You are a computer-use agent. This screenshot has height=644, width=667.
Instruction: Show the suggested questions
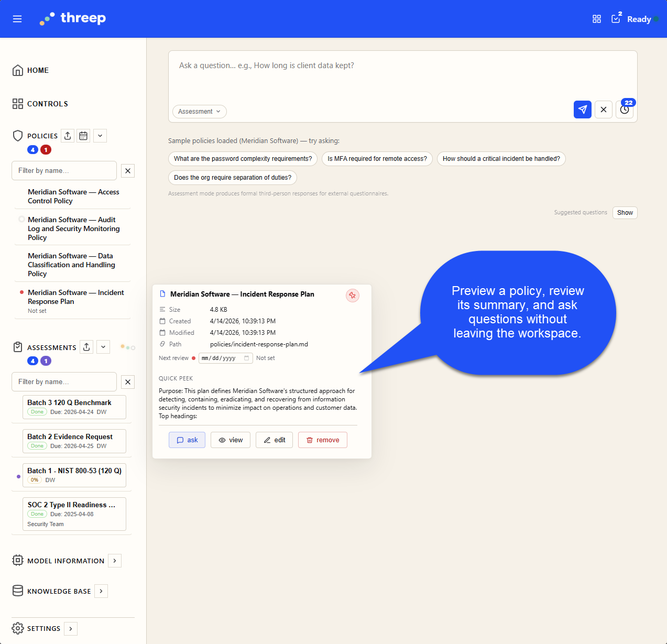[x=625, y=213]
